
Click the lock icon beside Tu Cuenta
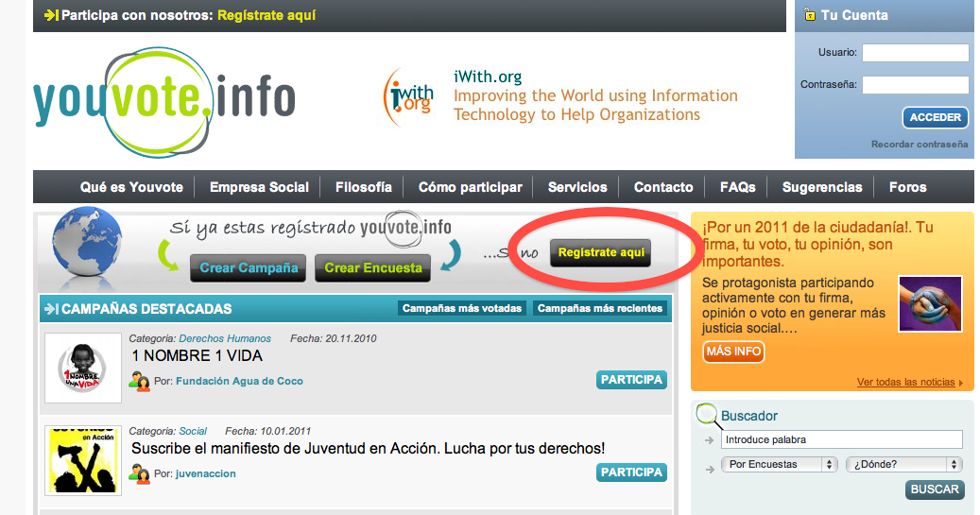(x=809, y=14)
